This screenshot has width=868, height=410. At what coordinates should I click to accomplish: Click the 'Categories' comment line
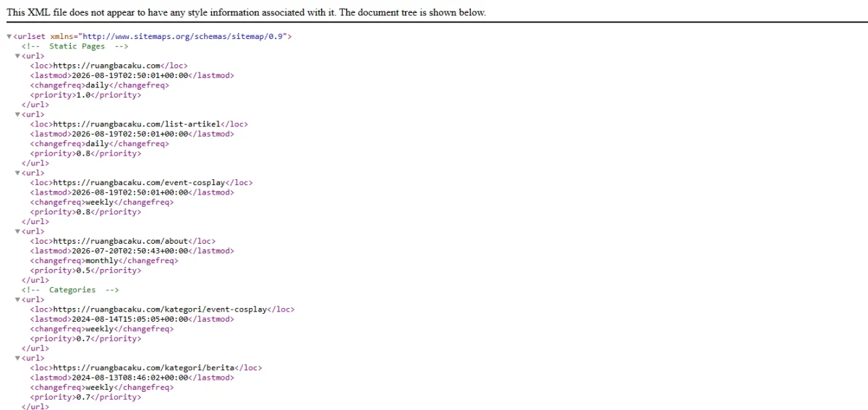[70, 290]
